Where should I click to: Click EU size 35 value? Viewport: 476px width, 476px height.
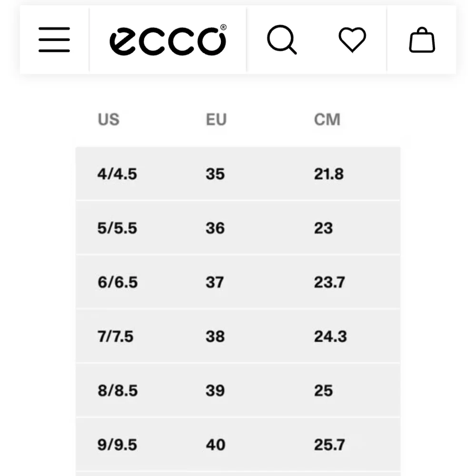pos(215,174)
